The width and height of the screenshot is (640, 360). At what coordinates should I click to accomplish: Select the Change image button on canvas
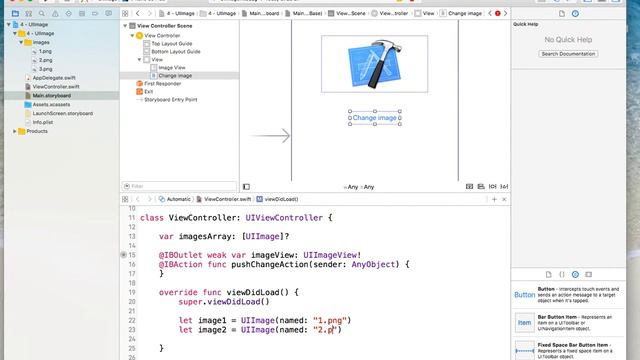pos(375,118)
